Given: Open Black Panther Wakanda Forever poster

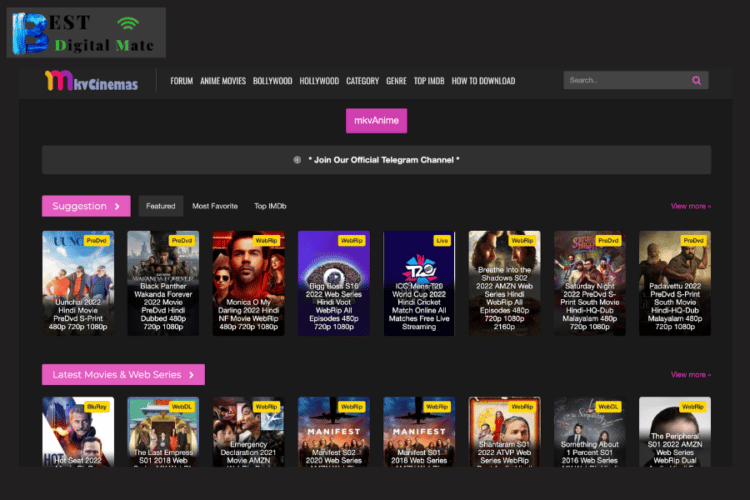Looking at the screenshot, I should (x=163, y=283).
